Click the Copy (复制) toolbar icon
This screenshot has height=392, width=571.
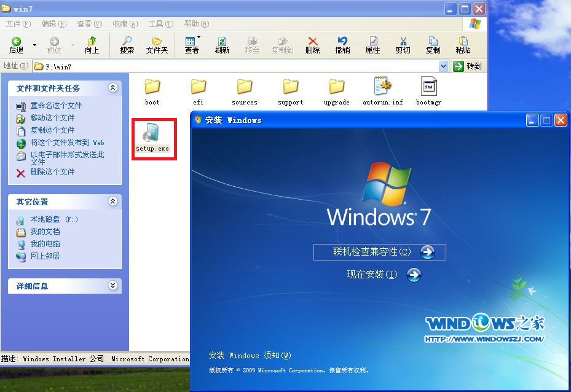(x=433, y=45)
